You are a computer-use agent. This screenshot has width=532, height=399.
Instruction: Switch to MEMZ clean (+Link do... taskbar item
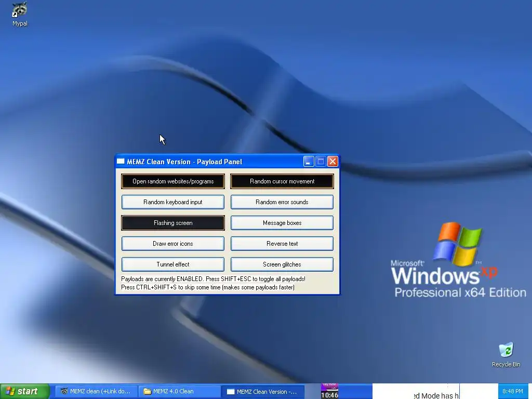[x=96, y=391]
